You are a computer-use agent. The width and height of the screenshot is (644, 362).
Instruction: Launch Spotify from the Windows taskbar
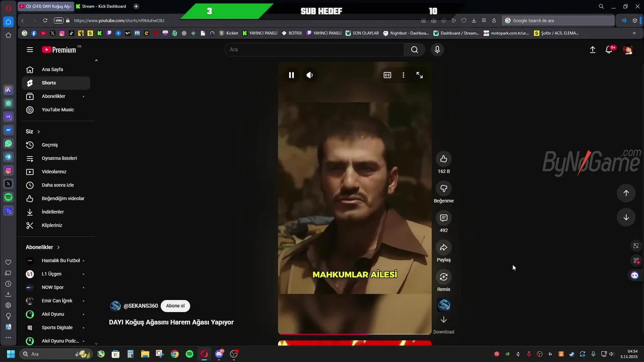189,354
